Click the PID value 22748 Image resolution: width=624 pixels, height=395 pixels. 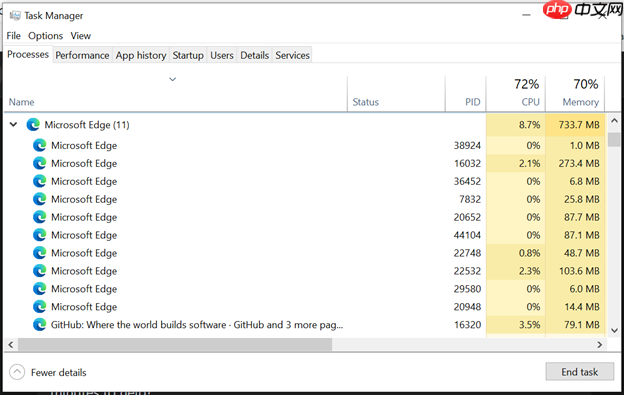coord(467,253)
